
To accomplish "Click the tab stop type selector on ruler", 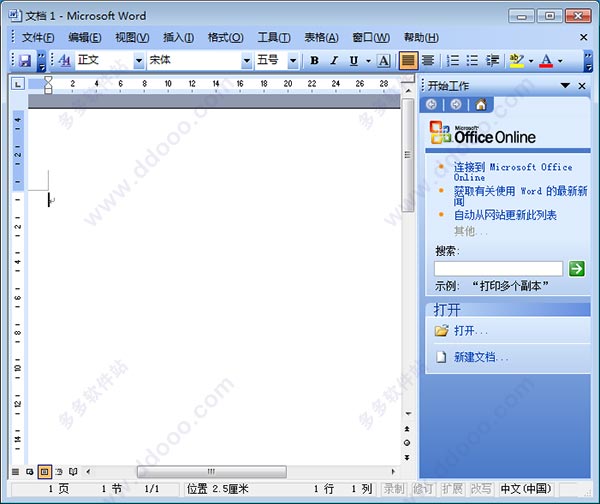I will pyautogui.click(x=18, y=83).
